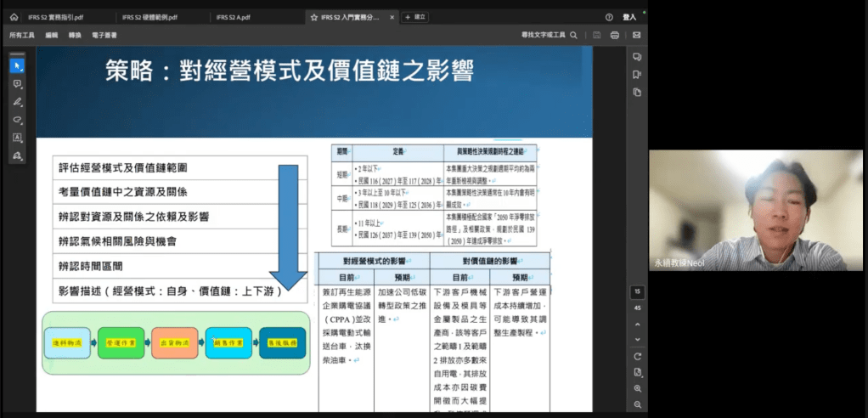Switch to IFRS S2 實務指引.pdf tab

point(58,17)
